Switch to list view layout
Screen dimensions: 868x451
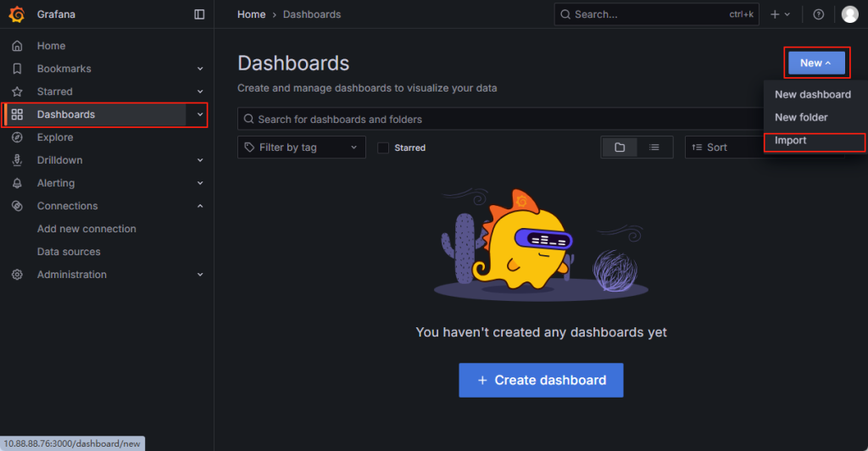coord(654,148)
